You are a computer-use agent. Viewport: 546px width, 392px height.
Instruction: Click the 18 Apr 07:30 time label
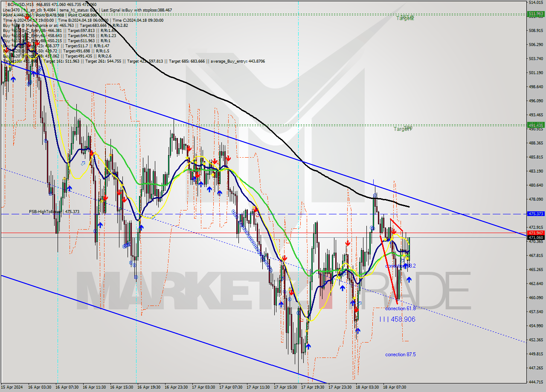[x=395, y=387]
